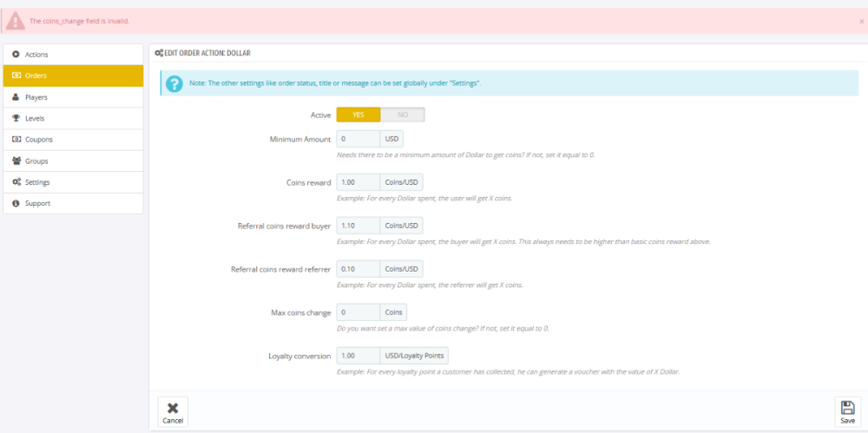Edit the Loyalty conversion value field
This screenshot has height=433, width=868.
click(358, 356)
